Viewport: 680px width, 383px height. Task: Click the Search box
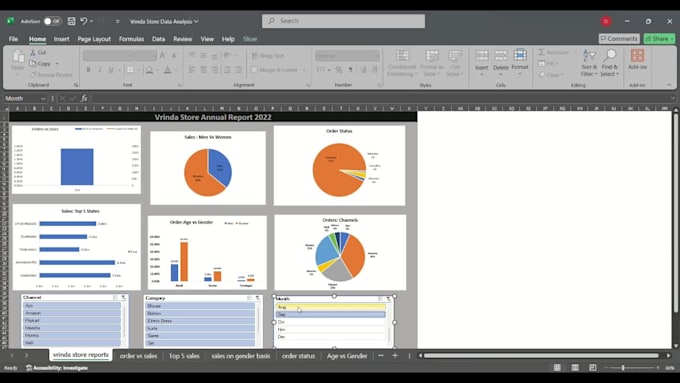343,21
